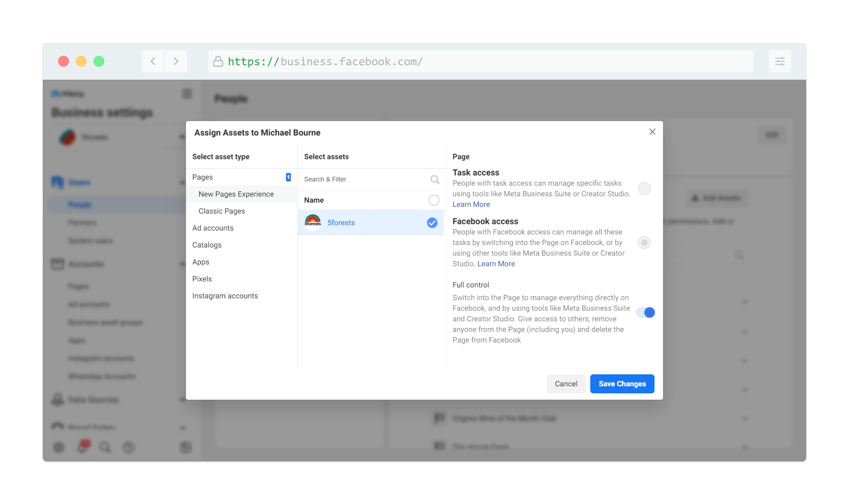849x504 pixels.
Task: Click Save Changes button
Action: (x=622, y=384)
